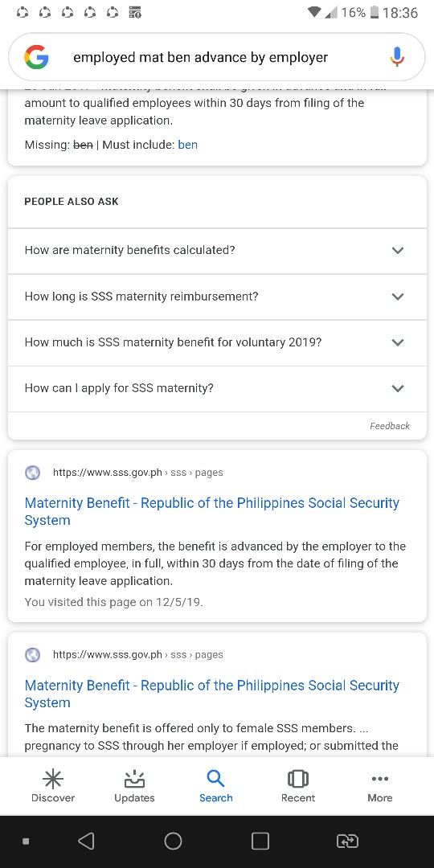This screenshot has height=868, width=434.
Task: Open first visited Maternity Benefit SSS result
Action: pyautogui.click(x=211, y=511)
